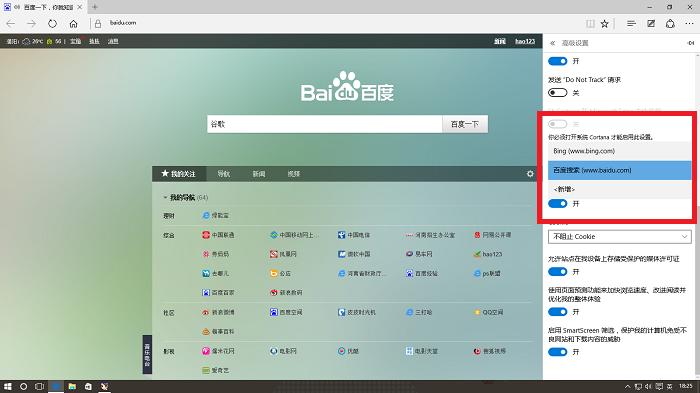Open Task View on the taskbar
Viewport: 700px width, 393px height.
tap(39, 386)
